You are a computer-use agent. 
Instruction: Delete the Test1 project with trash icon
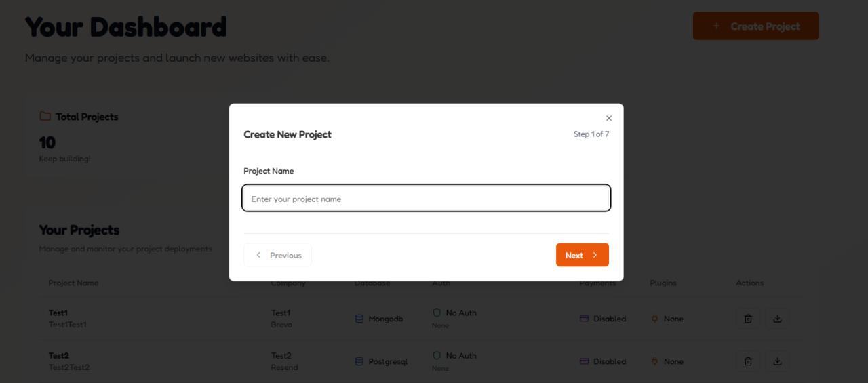tap(748, 319)
